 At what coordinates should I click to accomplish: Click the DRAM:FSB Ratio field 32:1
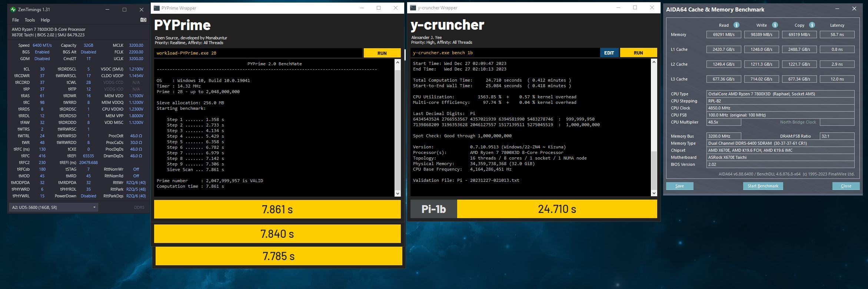(837, 136)
